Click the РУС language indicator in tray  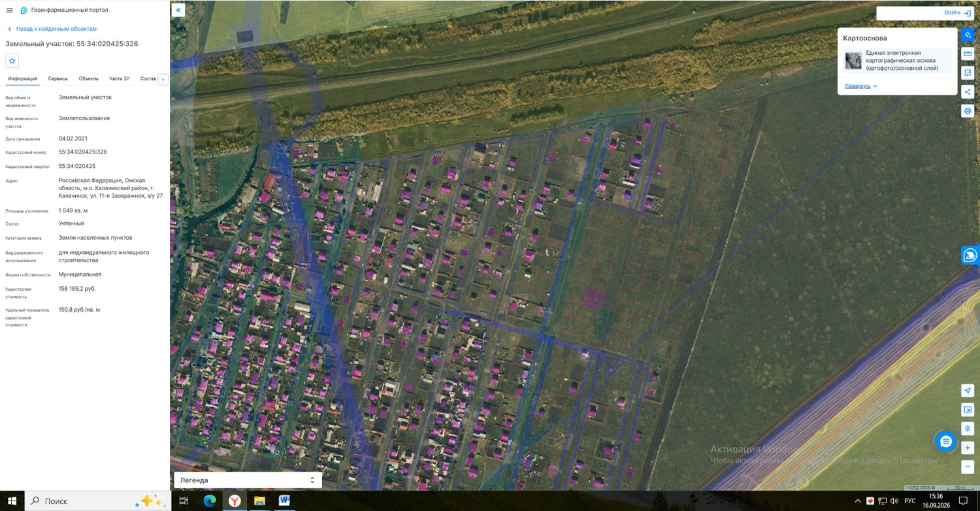click(x=909, y=501)
